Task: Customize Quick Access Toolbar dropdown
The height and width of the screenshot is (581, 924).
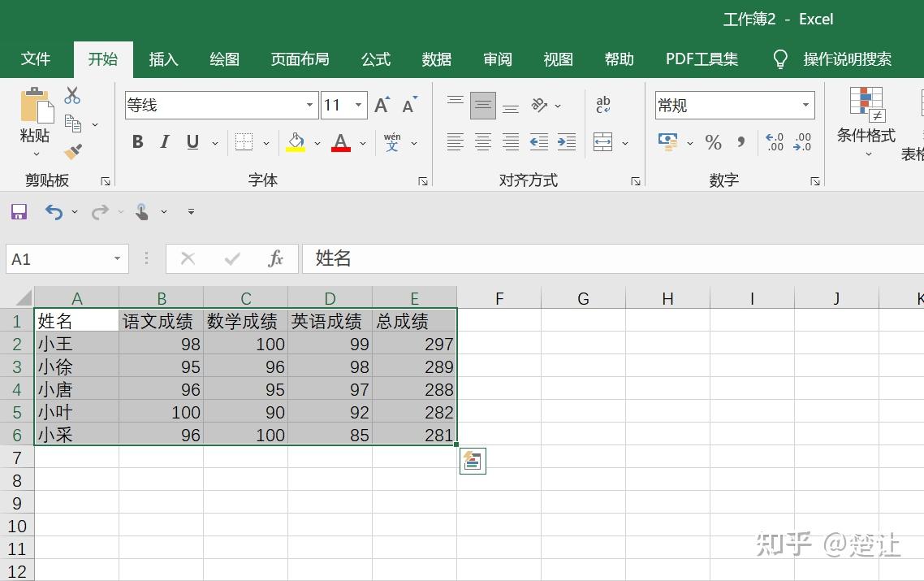Action: pos(191,211)
